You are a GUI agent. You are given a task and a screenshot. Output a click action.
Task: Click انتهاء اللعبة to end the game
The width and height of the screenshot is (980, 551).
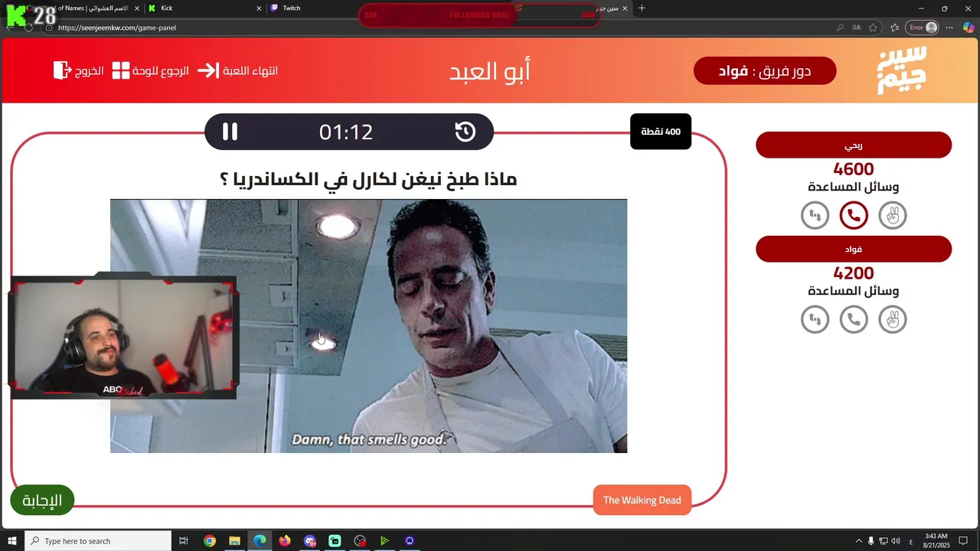click(x=237, y=70)
